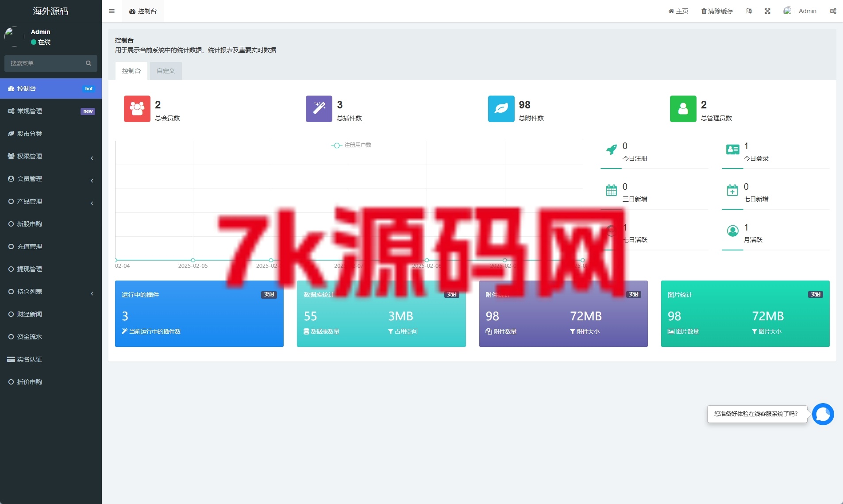Click the 72MB 图片大小 value
The height and width of the screenshot is (504, 843).
(768, 316)
